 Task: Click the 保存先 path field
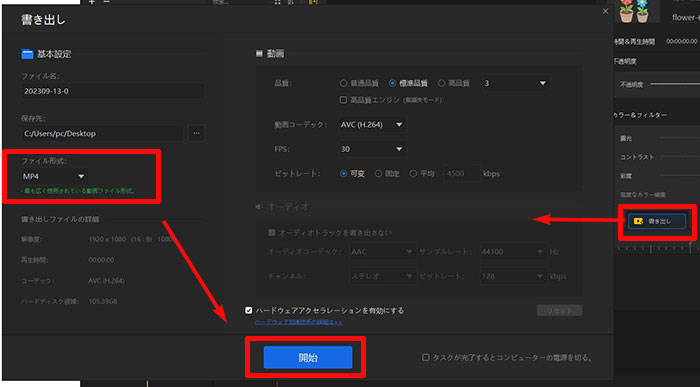pyautogui.click(x=102, y=133)
